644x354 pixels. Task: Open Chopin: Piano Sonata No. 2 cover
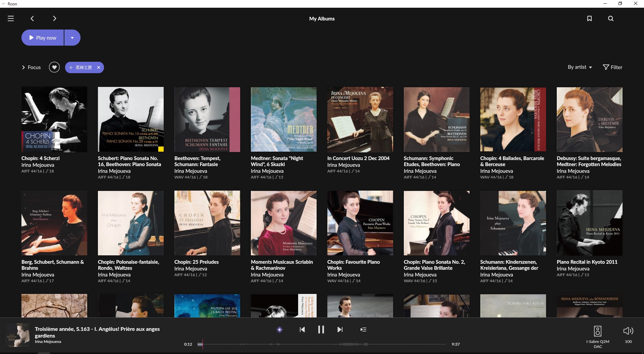coord(437,223)
